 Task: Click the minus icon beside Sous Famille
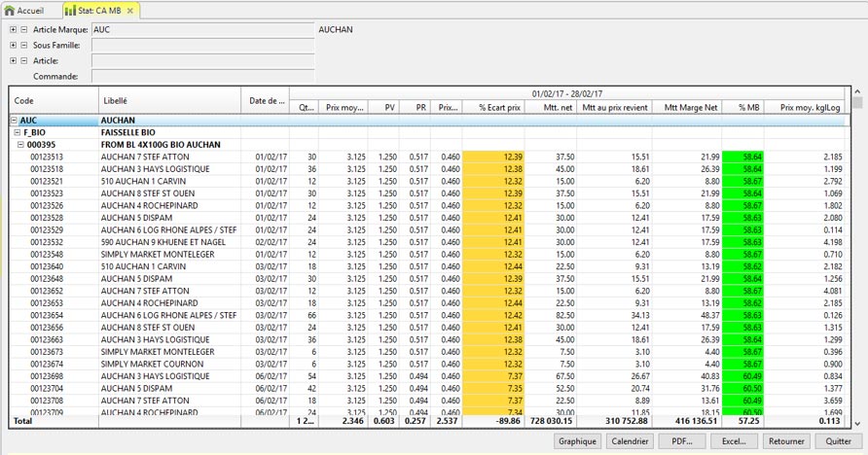tap(23, 46)
